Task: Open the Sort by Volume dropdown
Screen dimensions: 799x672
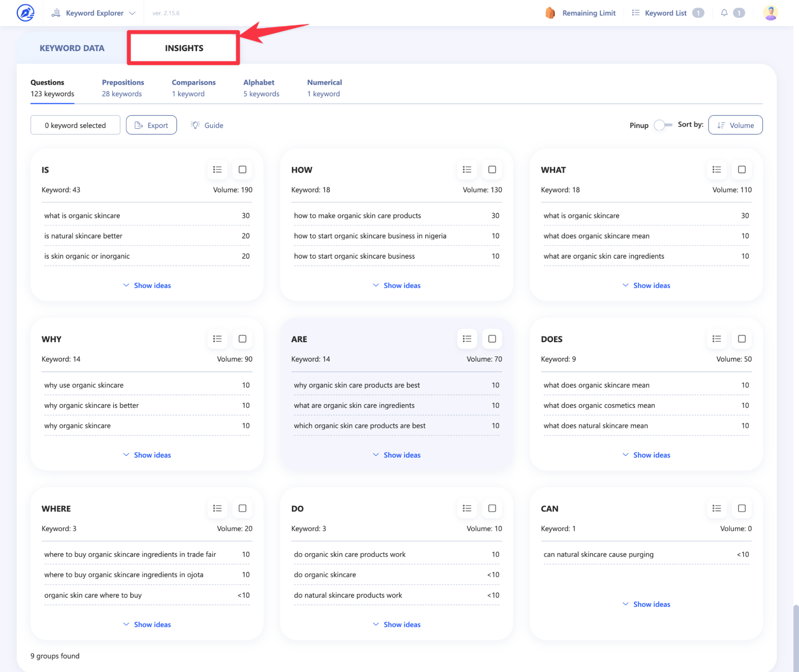Action: pos(735,125)
